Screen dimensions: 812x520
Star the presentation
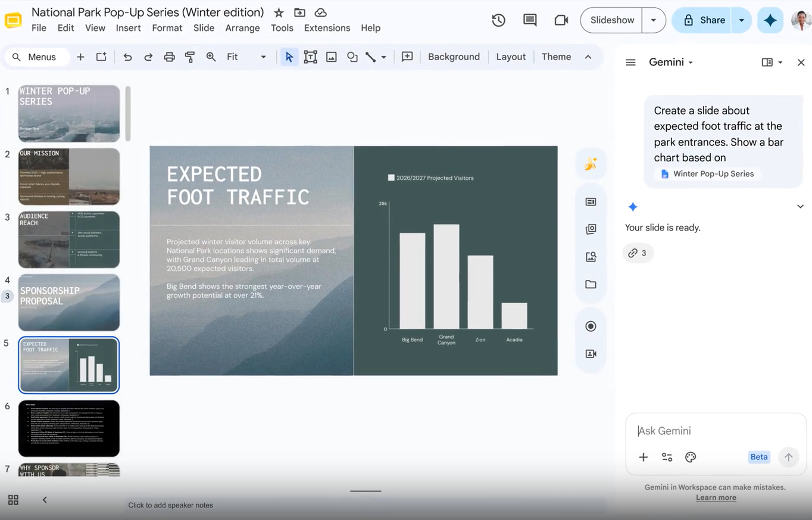[x=279, y=13]
